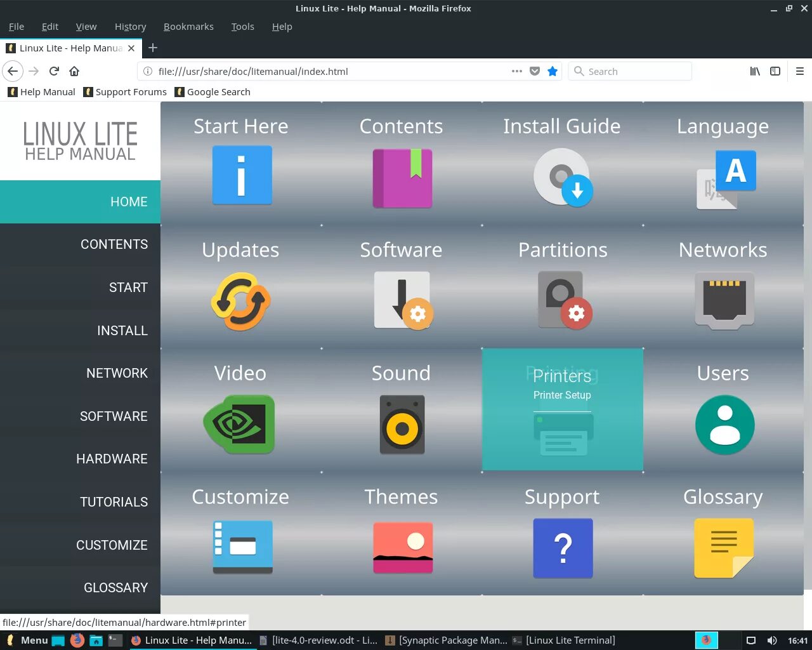Select the Linux Lite Help Manual tab
812x650 pixels.
pyautogui.click(x=70, y=48)
